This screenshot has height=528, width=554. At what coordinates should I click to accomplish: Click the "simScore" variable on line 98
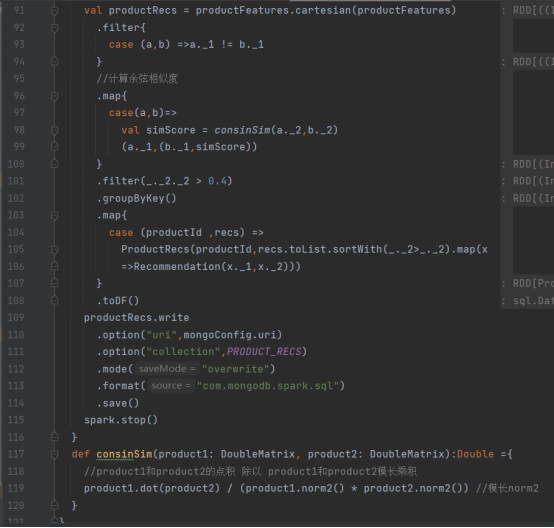tap(170, 130)
